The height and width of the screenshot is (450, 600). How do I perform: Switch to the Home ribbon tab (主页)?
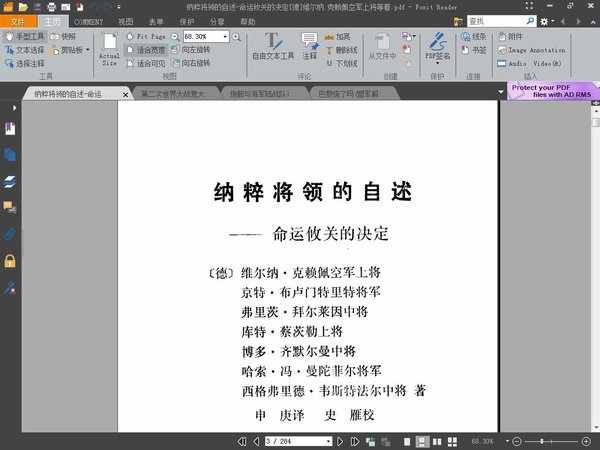(x=53, y=21)
